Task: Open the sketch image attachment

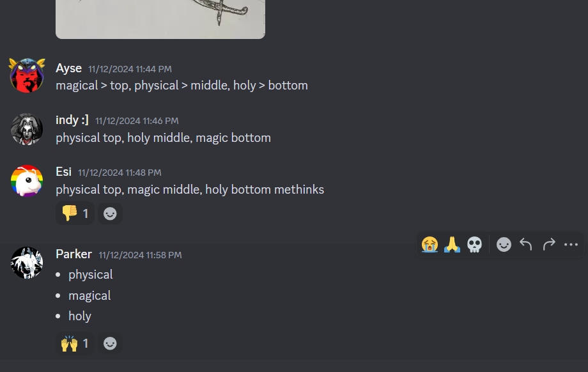Action: click(x=160, y=19)
